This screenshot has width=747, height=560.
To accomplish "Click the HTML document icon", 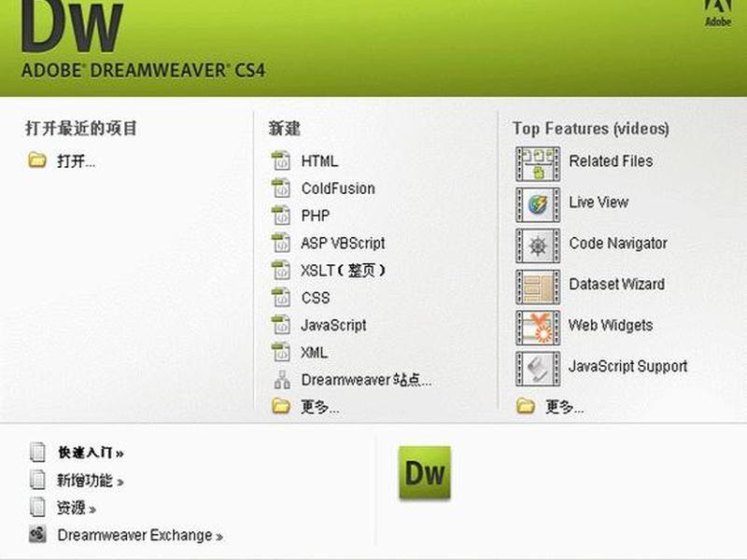I will coord(281,161).
